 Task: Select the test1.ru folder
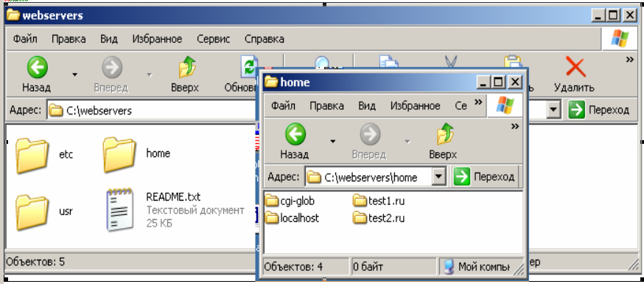pos(379,201)
